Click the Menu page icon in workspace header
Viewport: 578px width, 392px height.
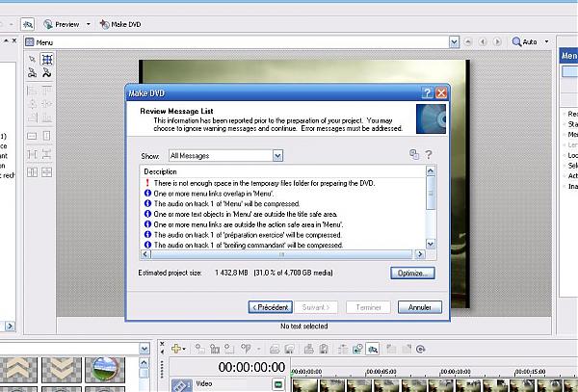31,42
